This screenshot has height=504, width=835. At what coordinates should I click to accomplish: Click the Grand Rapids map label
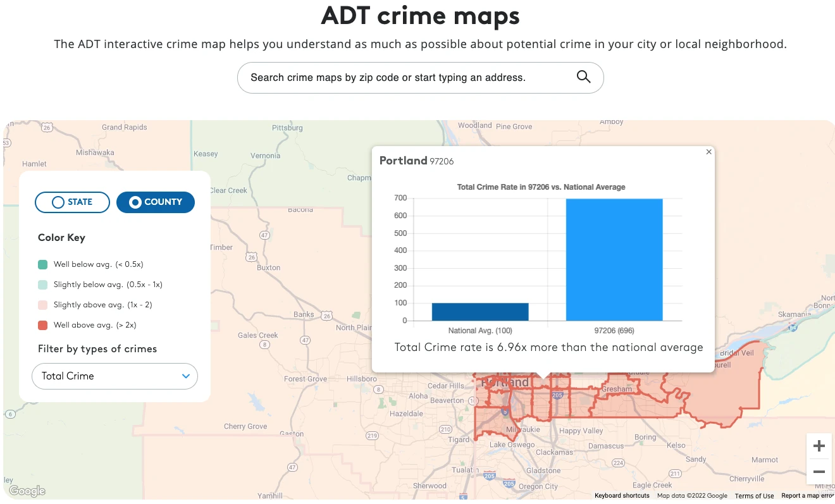[125, 127]
